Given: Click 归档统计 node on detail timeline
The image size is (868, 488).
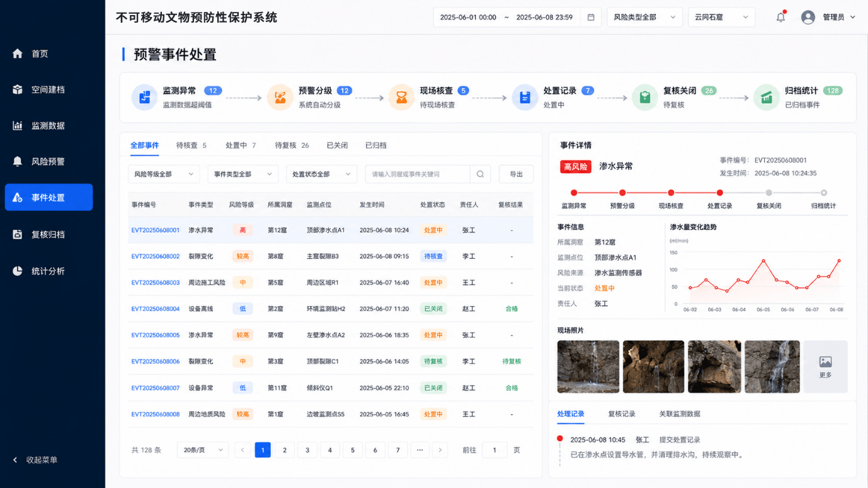Looking at the screenshot, I should tap(823, 193).
